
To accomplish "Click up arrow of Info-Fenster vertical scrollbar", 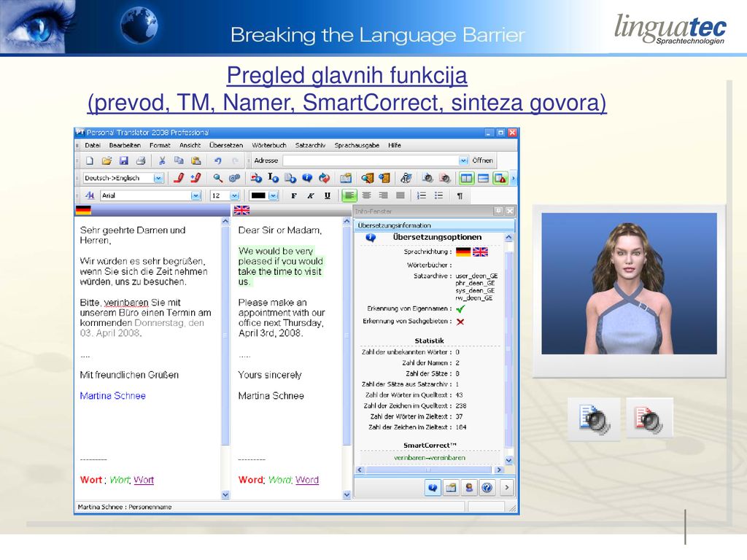I will pos(508,237).
